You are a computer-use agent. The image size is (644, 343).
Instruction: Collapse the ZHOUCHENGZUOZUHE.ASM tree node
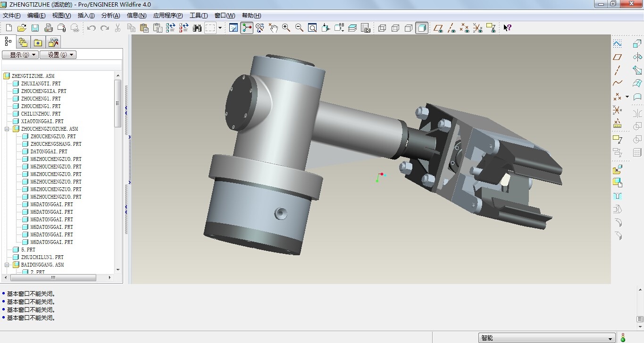[8, 129]
